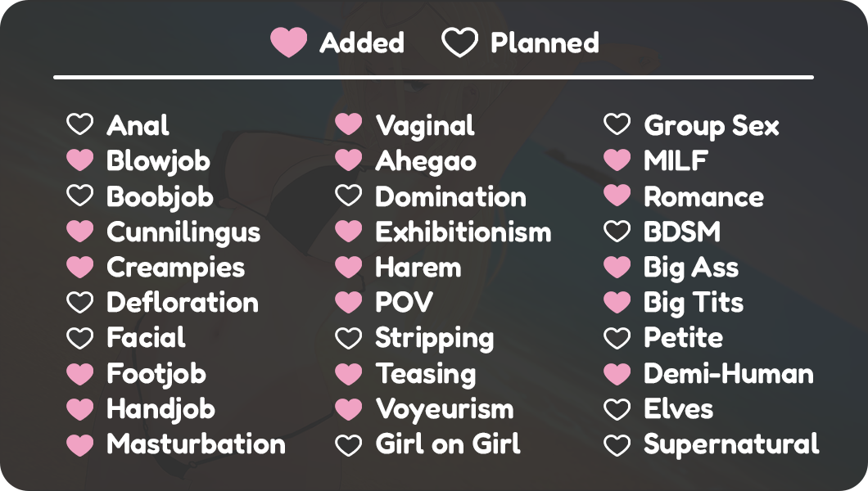Click the pink heart next to POV
The height and width of the screenshot is (491, 868).
point(348,303)
